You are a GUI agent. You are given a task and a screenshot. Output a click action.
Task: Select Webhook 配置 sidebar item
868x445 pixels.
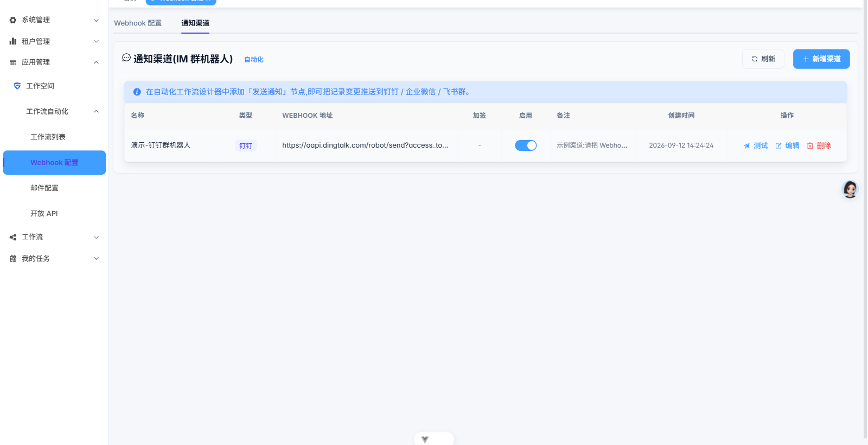54,162
